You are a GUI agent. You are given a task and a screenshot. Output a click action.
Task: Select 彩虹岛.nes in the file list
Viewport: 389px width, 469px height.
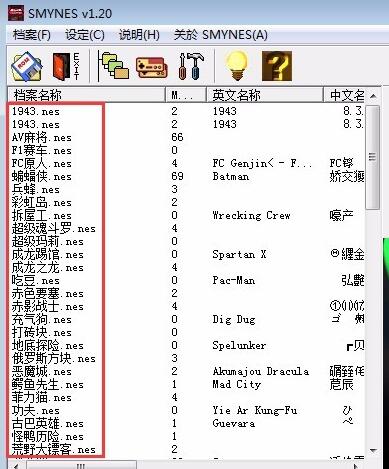42,202
